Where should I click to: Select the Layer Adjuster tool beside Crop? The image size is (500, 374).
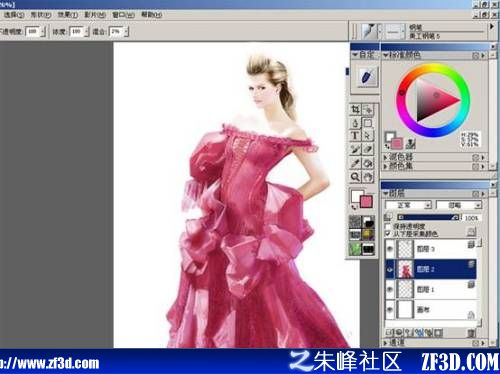[368, 110]
